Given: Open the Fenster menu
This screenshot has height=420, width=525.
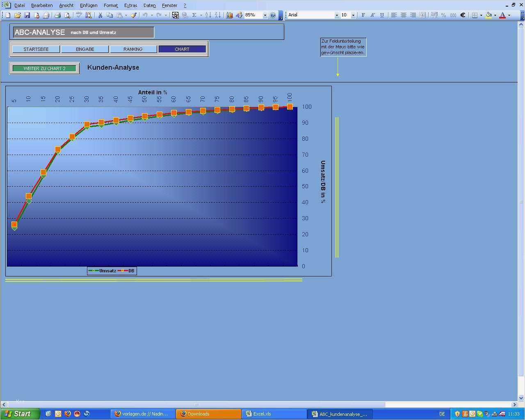Looking at the screenshot, I should point(169,5).
